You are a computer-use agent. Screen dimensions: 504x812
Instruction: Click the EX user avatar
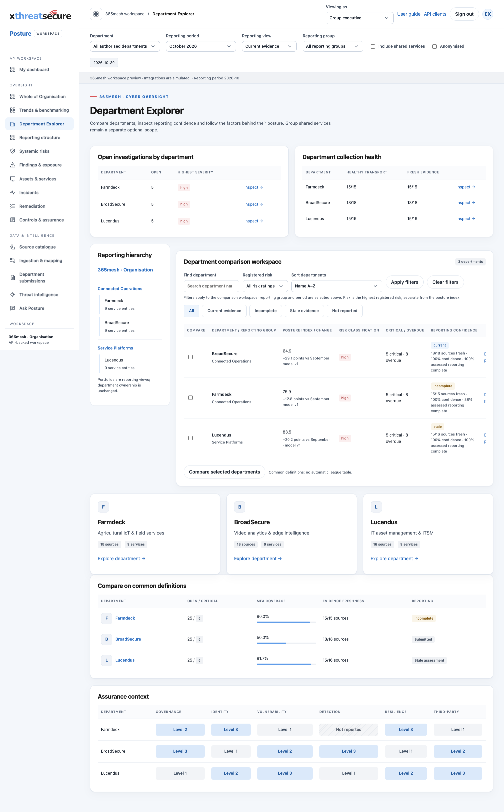488,14
